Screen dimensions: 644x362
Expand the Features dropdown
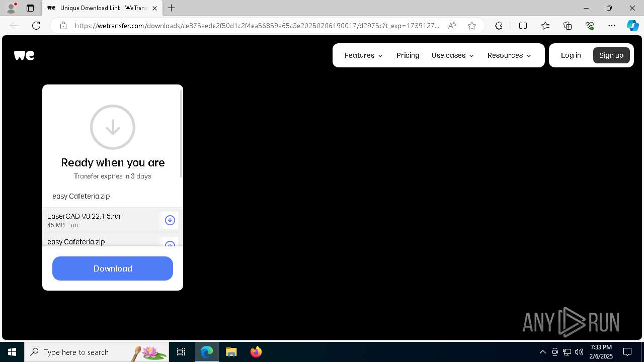364,55
